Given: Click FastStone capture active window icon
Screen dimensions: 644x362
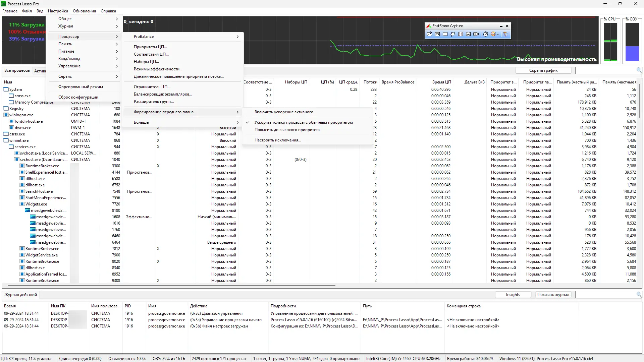Looking at the screenshot, I should (x=437, y=34).
